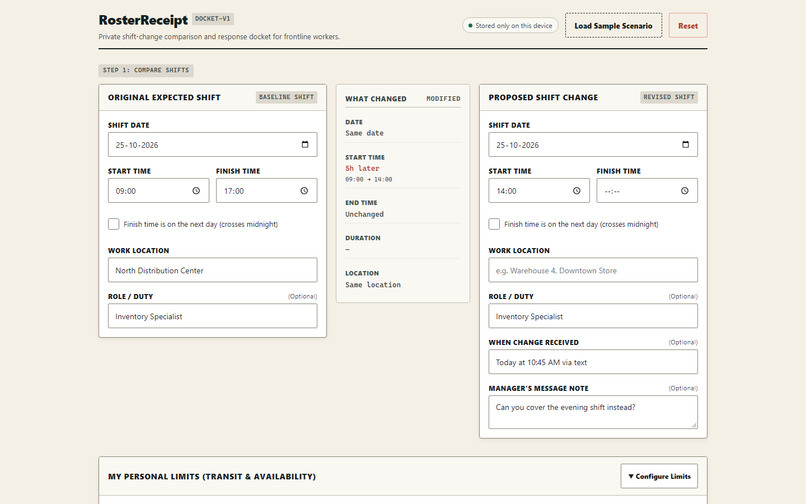The height and width of the screenshot is (504, 806).
Task: Edit proposed shift date field
Action: [x=593, y=145]
